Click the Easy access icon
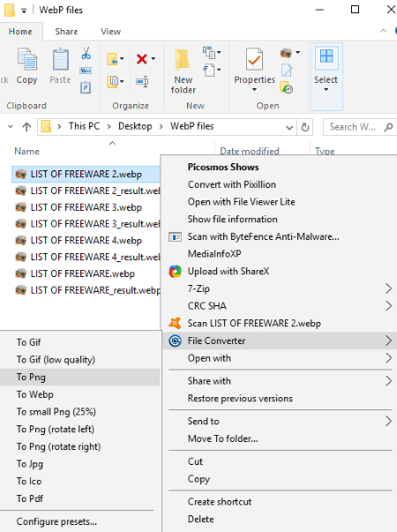Screen dimensions: 397x532 click(x=209, y=71)
